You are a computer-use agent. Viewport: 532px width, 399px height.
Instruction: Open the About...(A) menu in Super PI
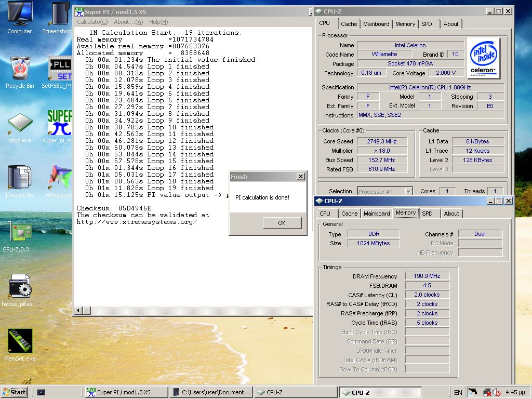[x=128, y=22]
